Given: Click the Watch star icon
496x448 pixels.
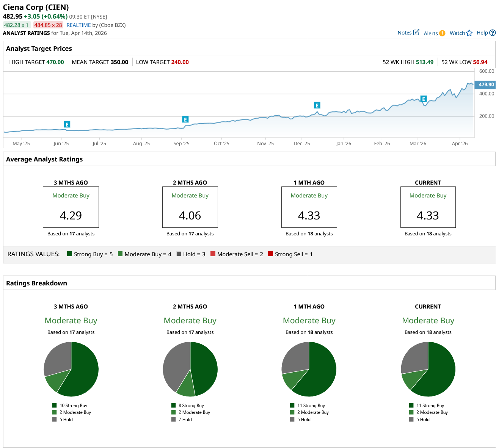Looking at the screenshot, I should [x=469, y=33].
